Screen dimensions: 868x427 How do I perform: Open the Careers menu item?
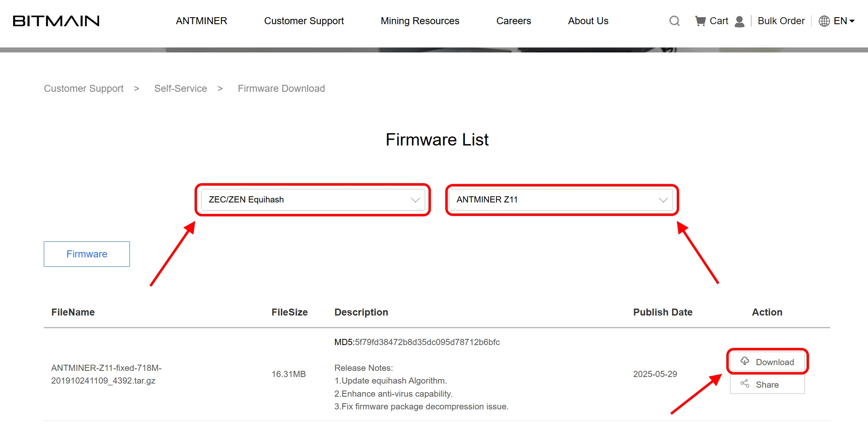click(513, 21)
